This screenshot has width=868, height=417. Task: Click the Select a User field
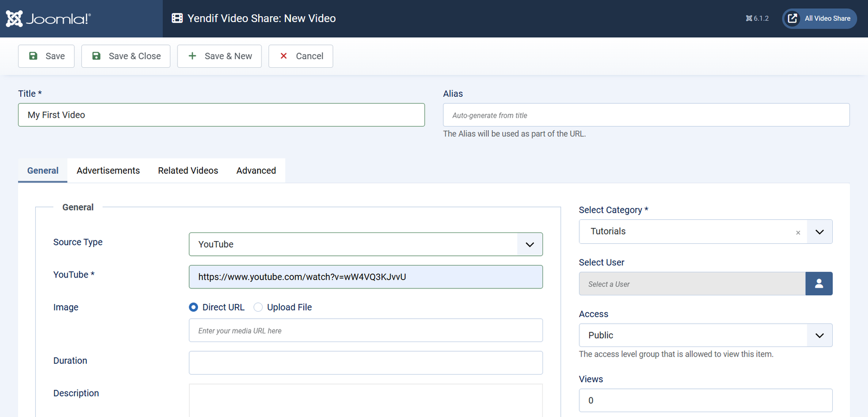[692, 284]
